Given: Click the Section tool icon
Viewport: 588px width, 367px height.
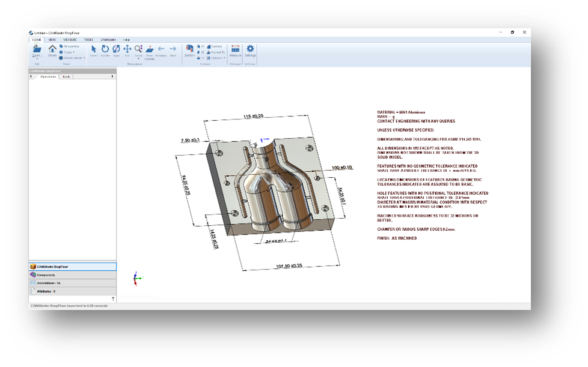Looking at the screenshot, I should point(190,48).
